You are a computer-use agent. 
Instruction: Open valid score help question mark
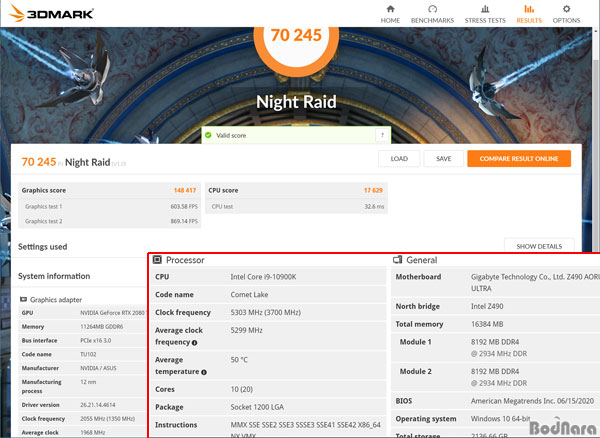pyautogui.click(x=382, y=135)
